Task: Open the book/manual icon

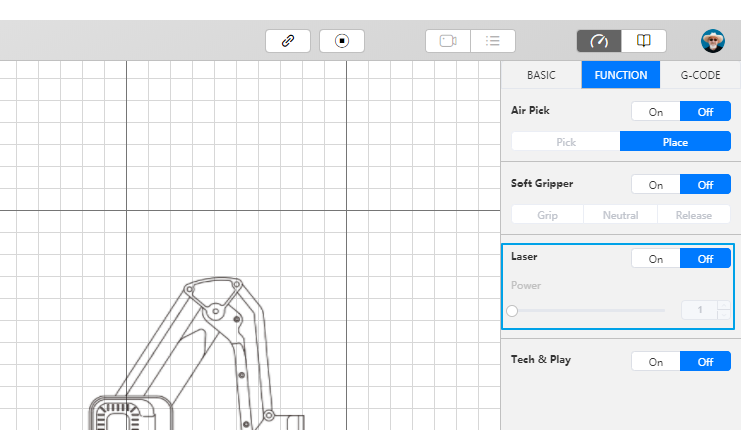Action: coord(644,41)
